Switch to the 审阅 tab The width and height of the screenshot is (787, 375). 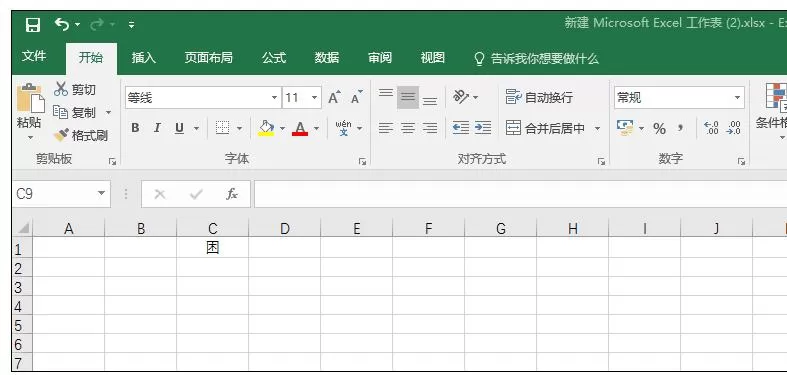(x=379, y=58)
